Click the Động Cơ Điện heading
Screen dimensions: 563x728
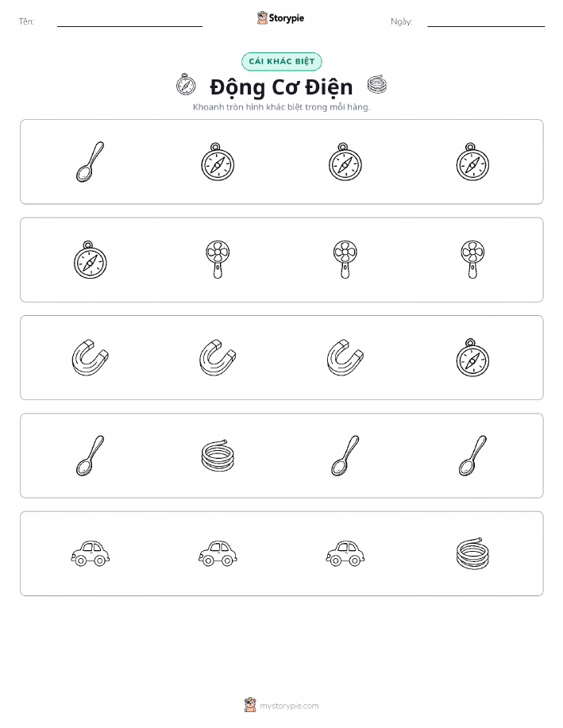pyautogui.click(x=281, y=87)
